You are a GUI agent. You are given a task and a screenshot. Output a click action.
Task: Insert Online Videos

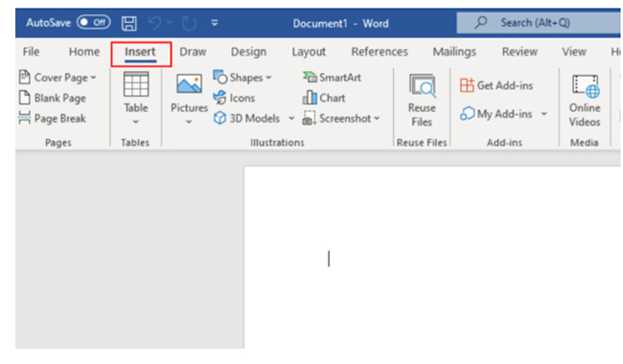(585, 101)
